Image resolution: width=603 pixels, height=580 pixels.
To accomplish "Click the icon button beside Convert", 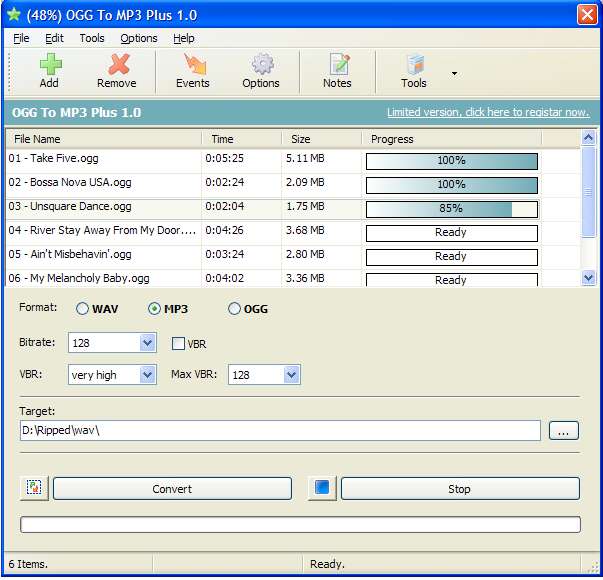I will (x=34, y=488).
